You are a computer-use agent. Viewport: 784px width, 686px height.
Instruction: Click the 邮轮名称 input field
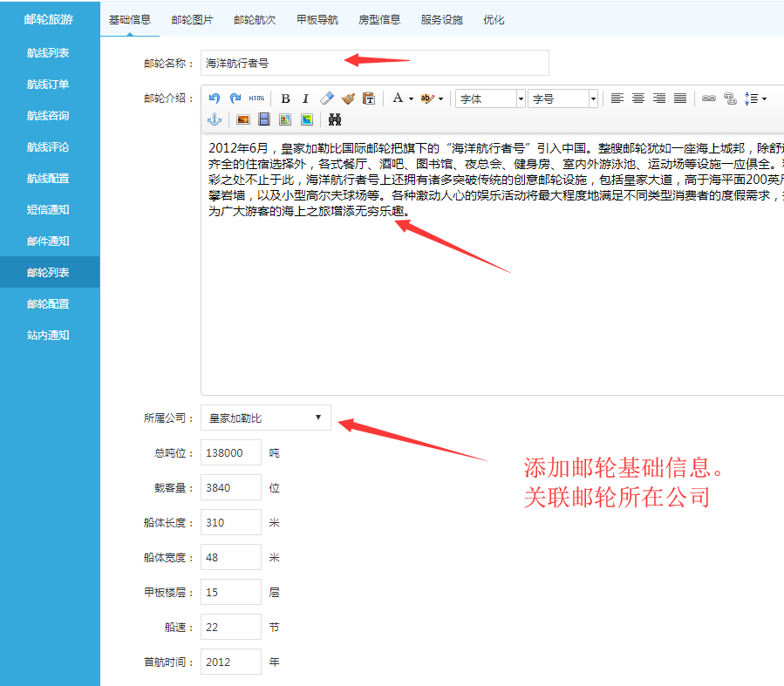pyautogui.click(x=374, y=63)
